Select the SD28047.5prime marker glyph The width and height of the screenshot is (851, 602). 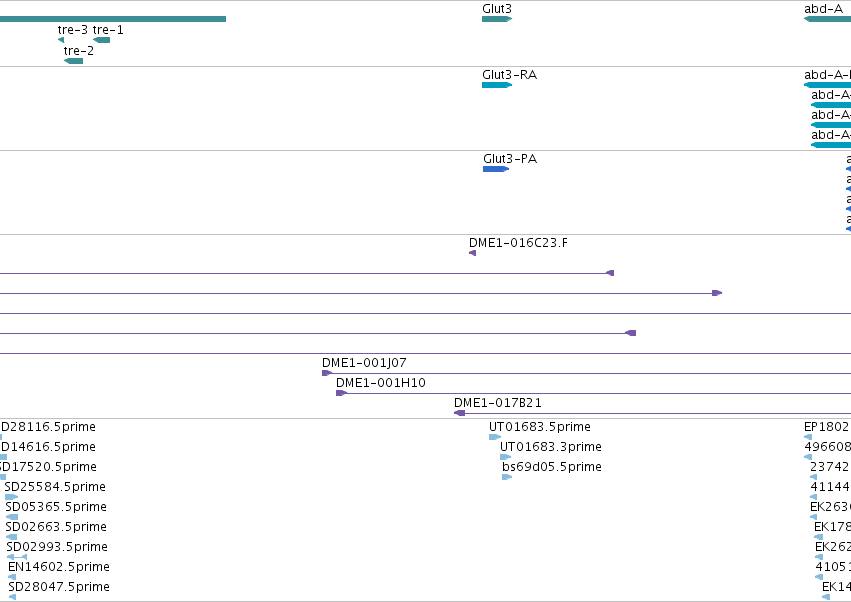[12, 597]
